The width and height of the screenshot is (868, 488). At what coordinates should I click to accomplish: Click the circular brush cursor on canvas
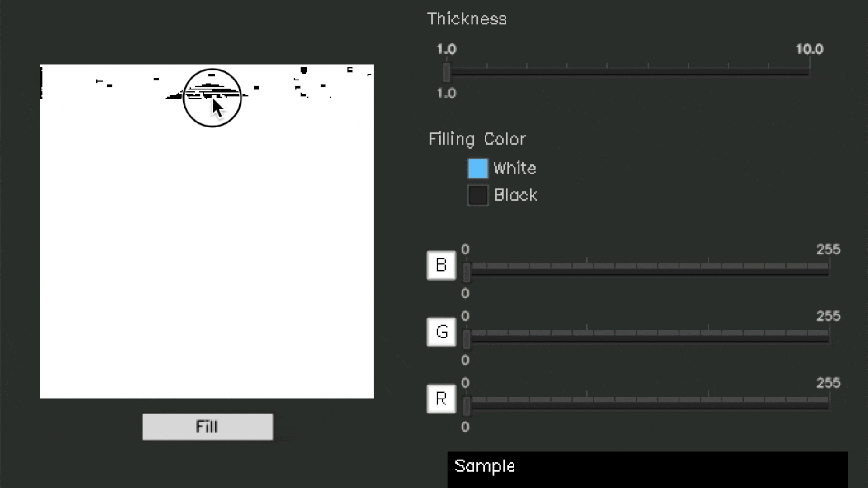tap(212, 97)
